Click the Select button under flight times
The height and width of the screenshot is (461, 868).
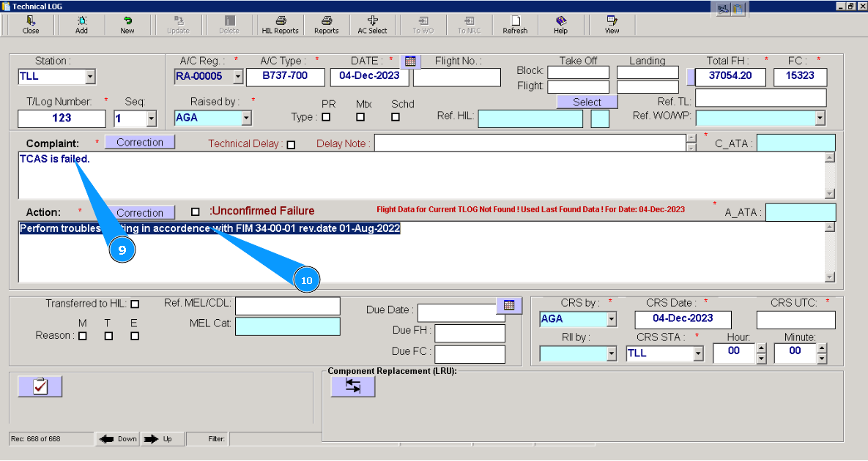coord(587,102)
